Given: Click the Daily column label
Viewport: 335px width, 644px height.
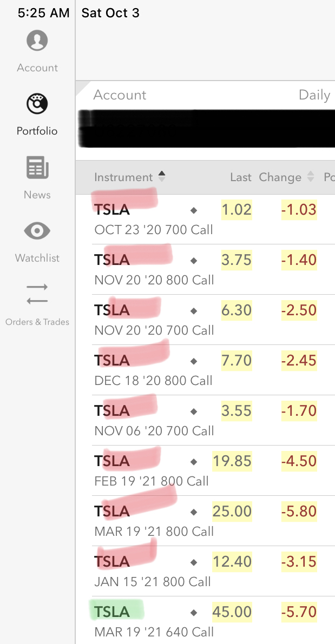Looking at the screenshot, I should pos(314,95).
